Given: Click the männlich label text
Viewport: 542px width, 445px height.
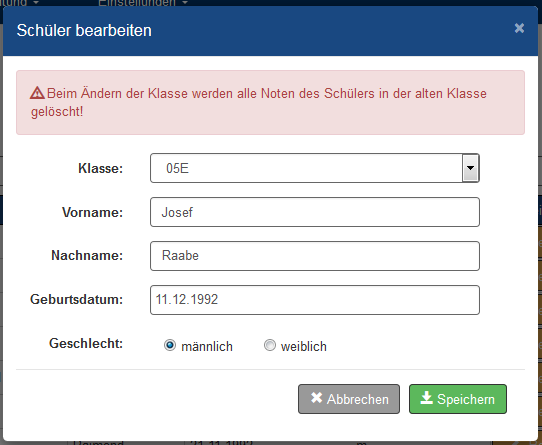Looking at the screenshot, I should (x=207, y=346).
